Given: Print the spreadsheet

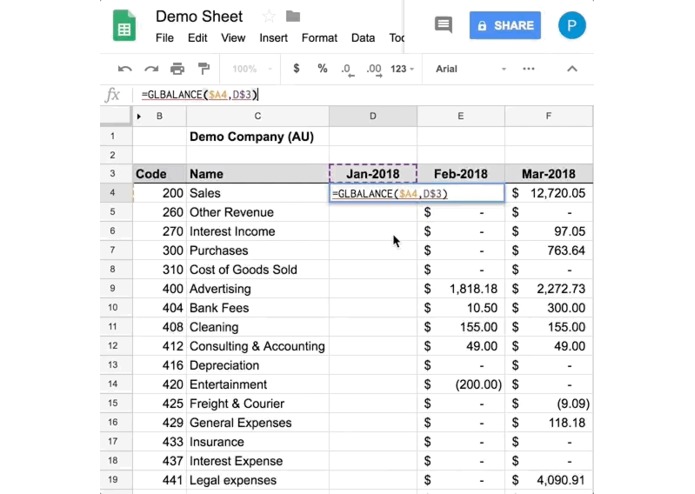Looking at the screenshot, I should pyautogui.click(x=177, y=69).
